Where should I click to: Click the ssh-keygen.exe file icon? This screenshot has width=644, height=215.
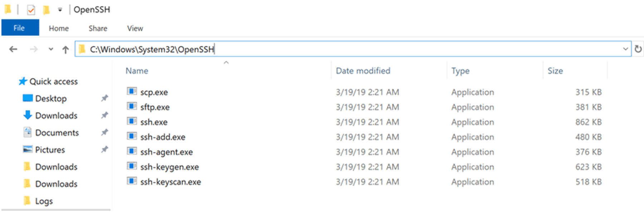(x=132, y=166)
